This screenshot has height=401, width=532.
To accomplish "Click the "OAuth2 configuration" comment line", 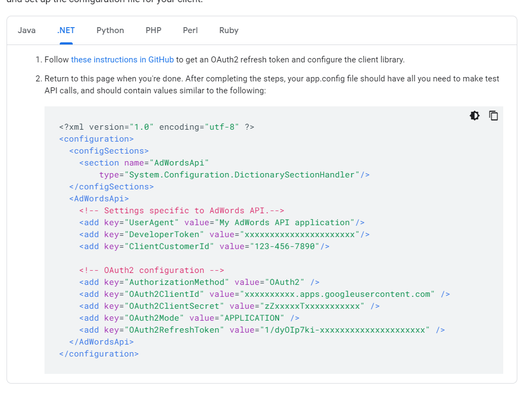I will coord(151,270).
